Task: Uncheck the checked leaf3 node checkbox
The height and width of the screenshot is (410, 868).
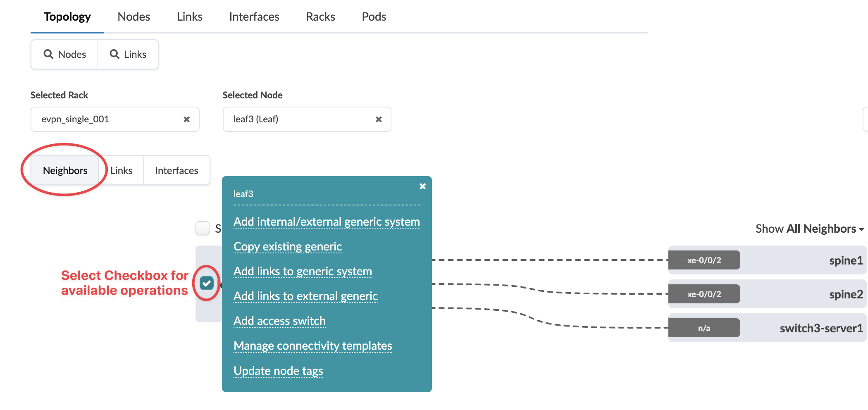Action: pyautogui.click(x=207, y=283)
